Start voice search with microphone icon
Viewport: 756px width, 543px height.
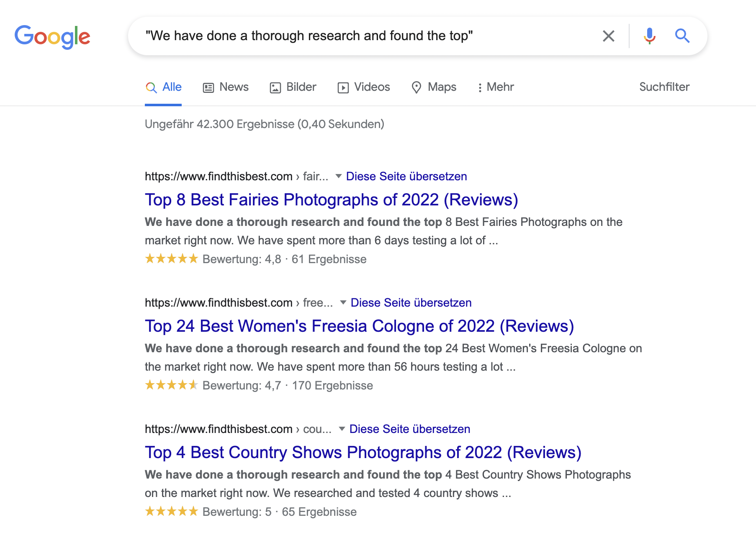coord(649,36)
